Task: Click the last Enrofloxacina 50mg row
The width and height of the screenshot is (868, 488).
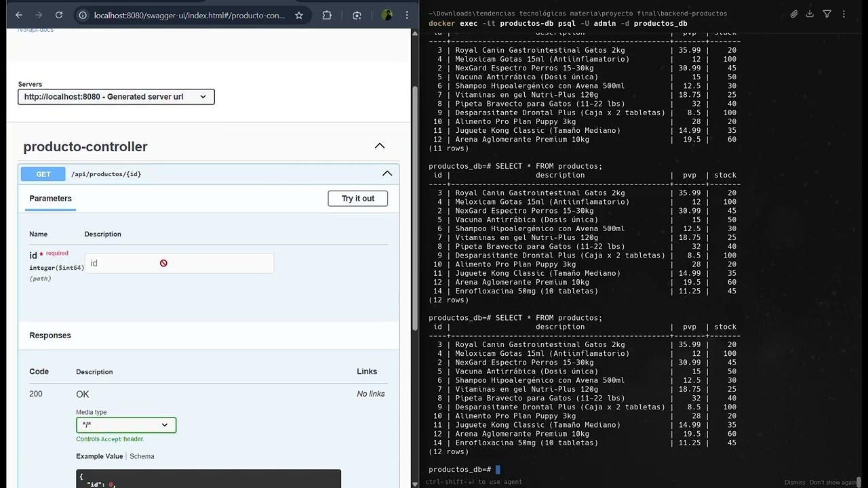Action: click(584, 443)
